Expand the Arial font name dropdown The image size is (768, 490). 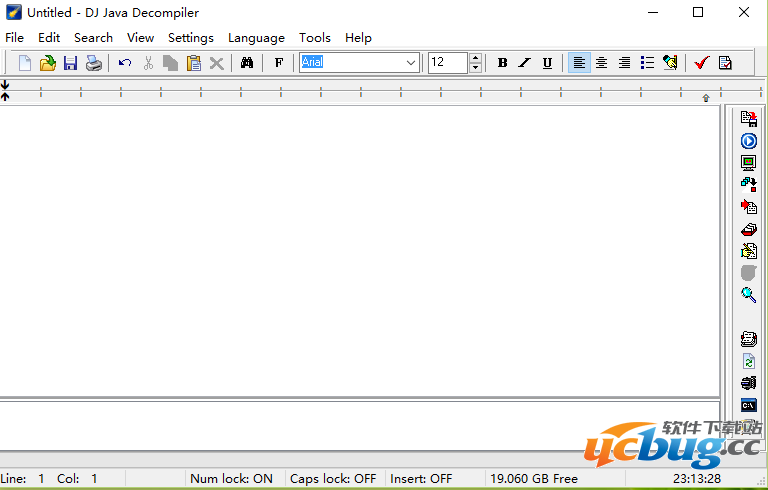[411, 63]
